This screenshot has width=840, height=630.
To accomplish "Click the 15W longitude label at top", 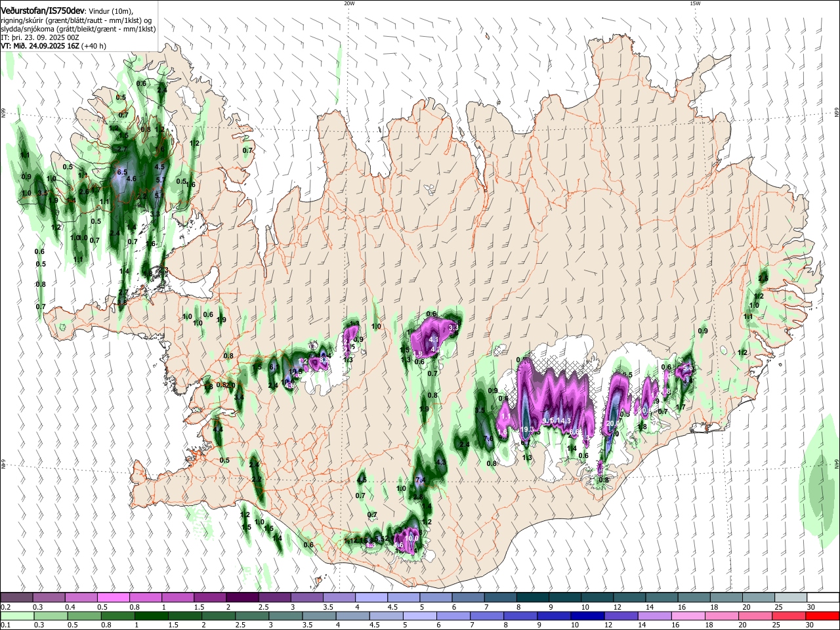I will pos(695,3).
